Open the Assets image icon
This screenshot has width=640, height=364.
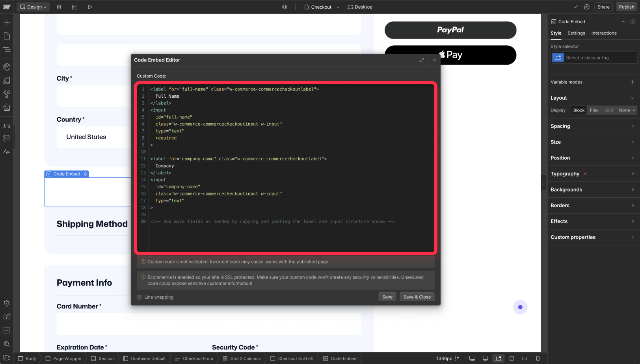[7, 108]
